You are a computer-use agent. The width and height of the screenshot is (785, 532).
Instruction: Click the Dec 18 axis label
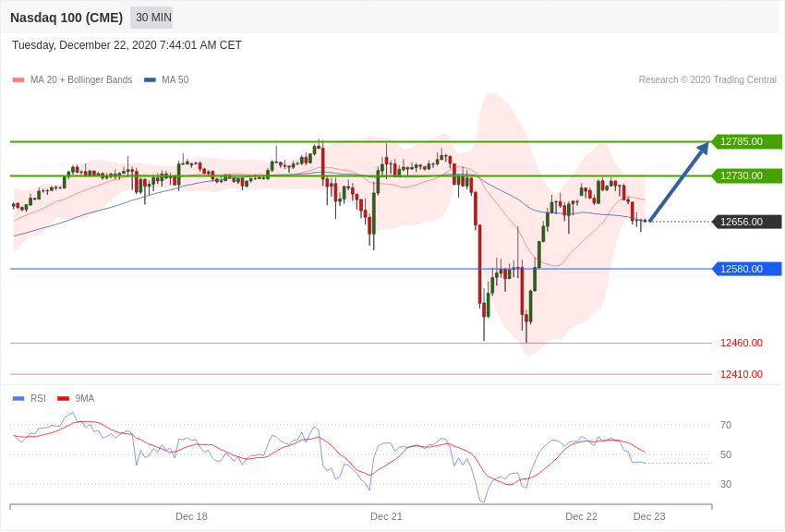tap(191, 516)
